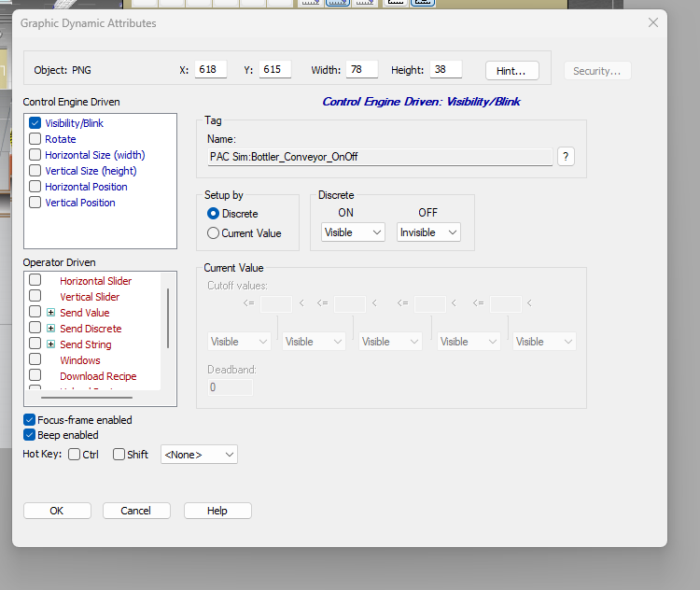700x590 pixels.
Task: Click the Y coordinate field
Action: tap(275, 69)
